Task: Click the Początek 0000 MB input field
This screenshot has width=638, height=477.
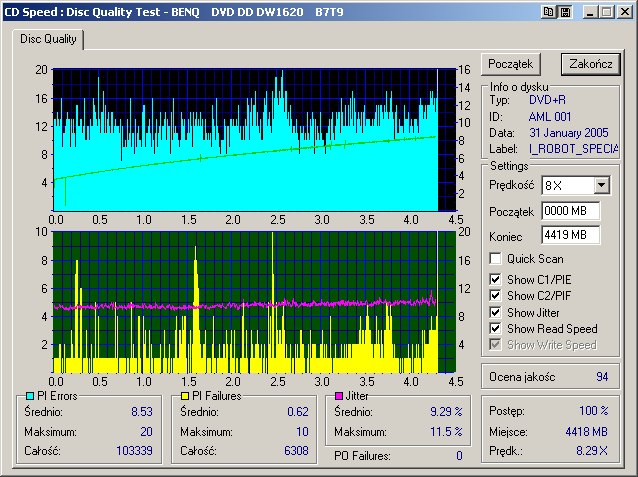Action: coord(570,211)
